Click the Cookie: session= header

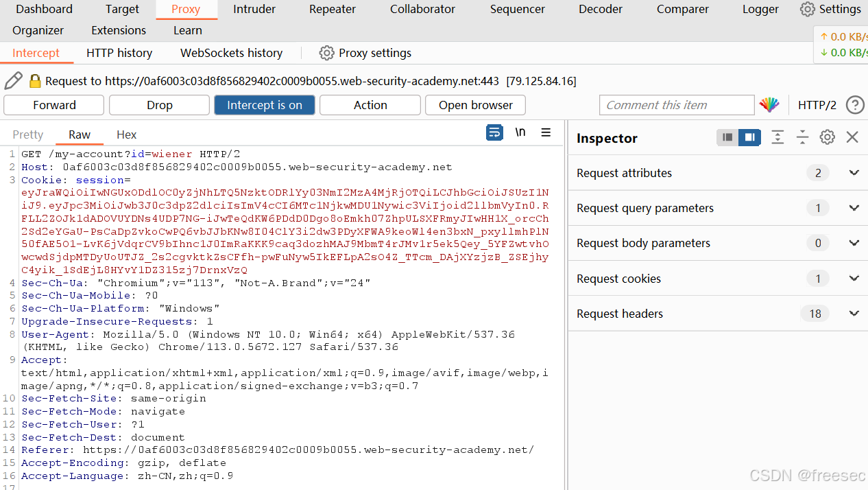(x=76, y=180)
